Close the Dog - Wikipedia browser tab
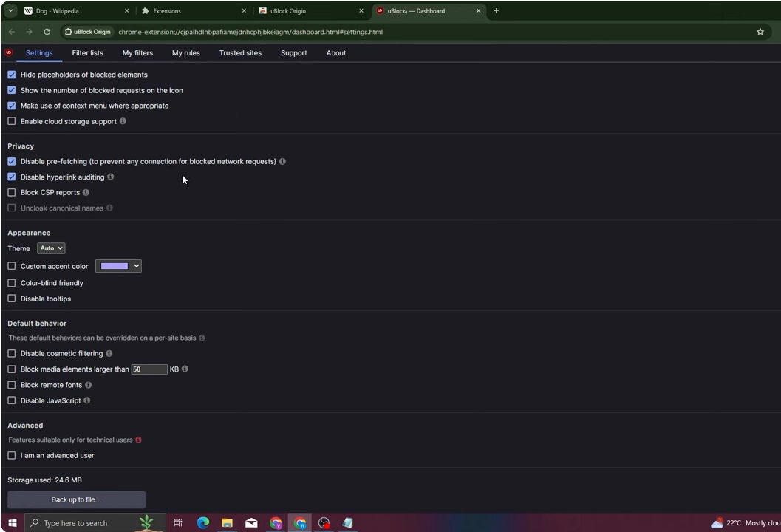Viewport: 781px width, 532px height. [x=126, y=10]
